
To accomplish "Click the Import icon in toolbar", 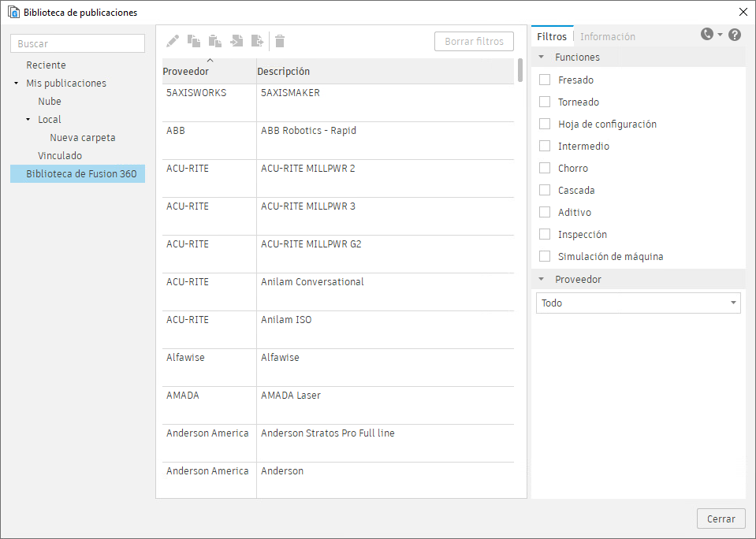I will (236, 41).
